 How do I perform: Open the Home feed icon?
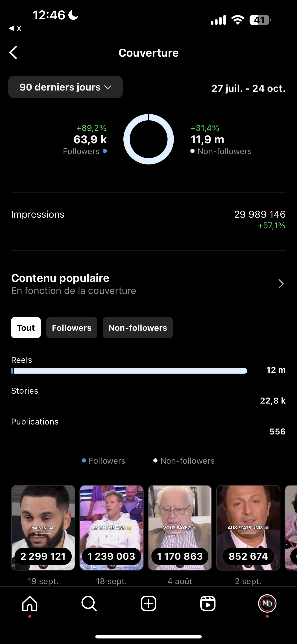coord(30,603)
